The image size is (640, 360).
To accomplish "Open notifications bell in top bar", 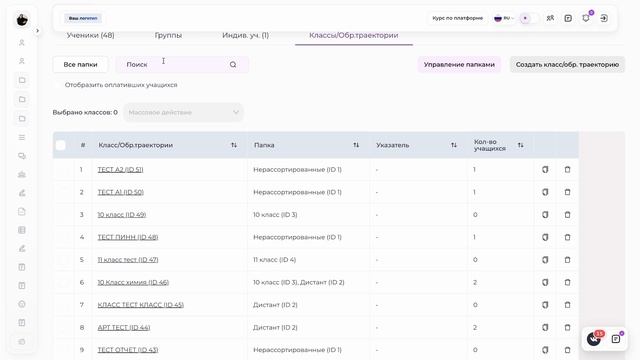I will point(586,18).
